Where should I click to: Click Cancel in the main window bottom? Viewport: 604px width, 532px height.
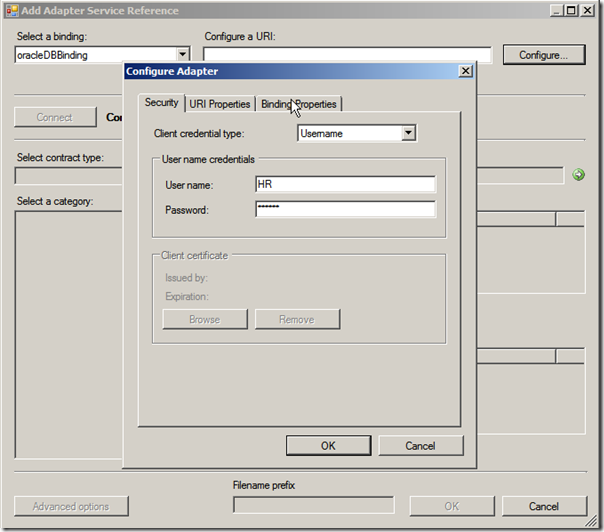pos(543,506)
